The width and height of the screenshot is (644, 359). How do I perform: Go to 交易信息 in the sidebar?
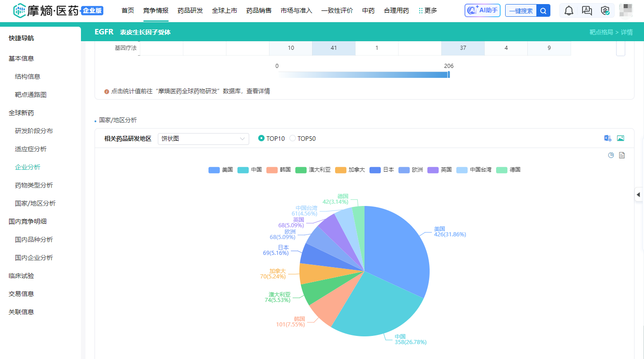pyautogui.click(x=21, y=294)
